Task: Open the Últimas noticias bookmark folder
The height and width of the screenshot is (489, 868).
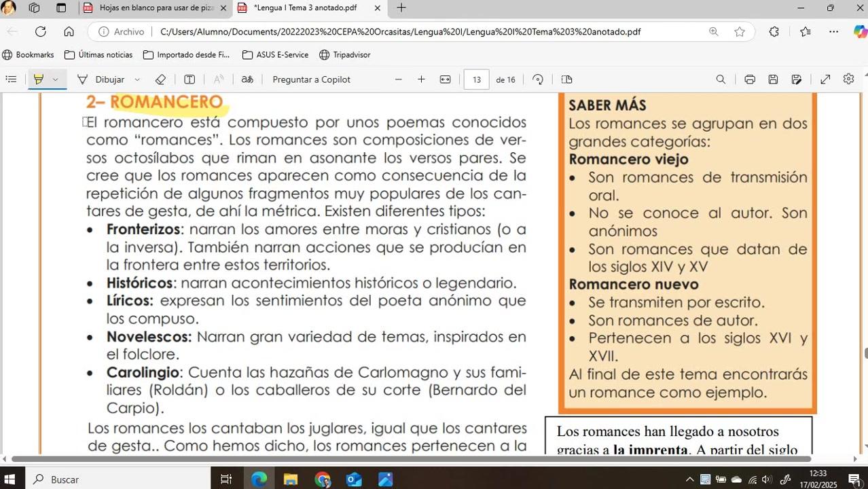Action: pyautogui.click(x=98, y=54)
